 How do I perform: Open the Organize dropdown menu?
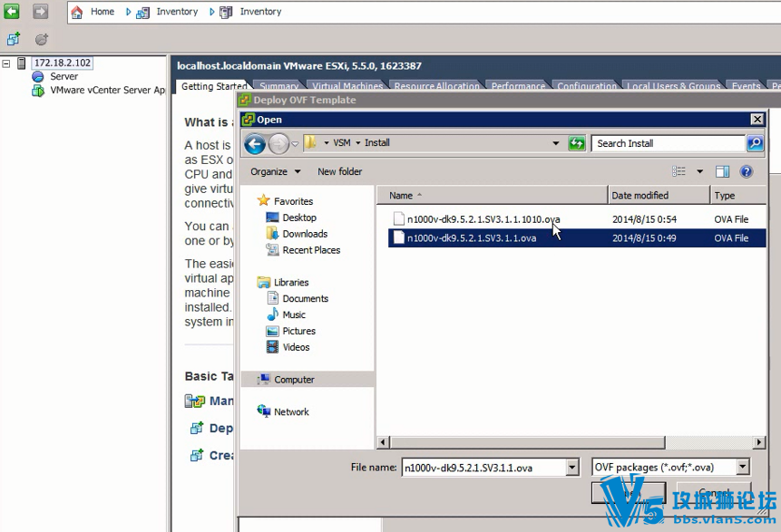(x=276, y=171)
